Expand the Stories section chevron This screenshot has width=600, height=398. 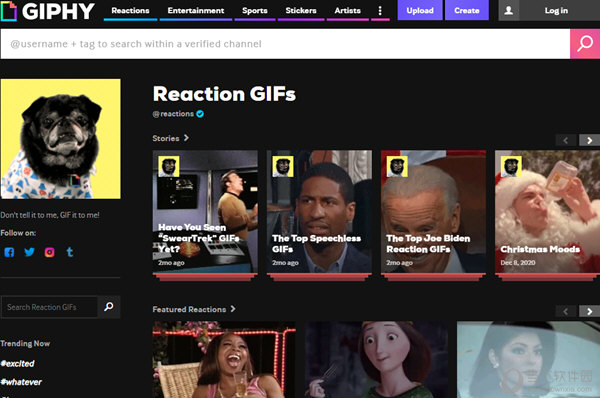186,138
